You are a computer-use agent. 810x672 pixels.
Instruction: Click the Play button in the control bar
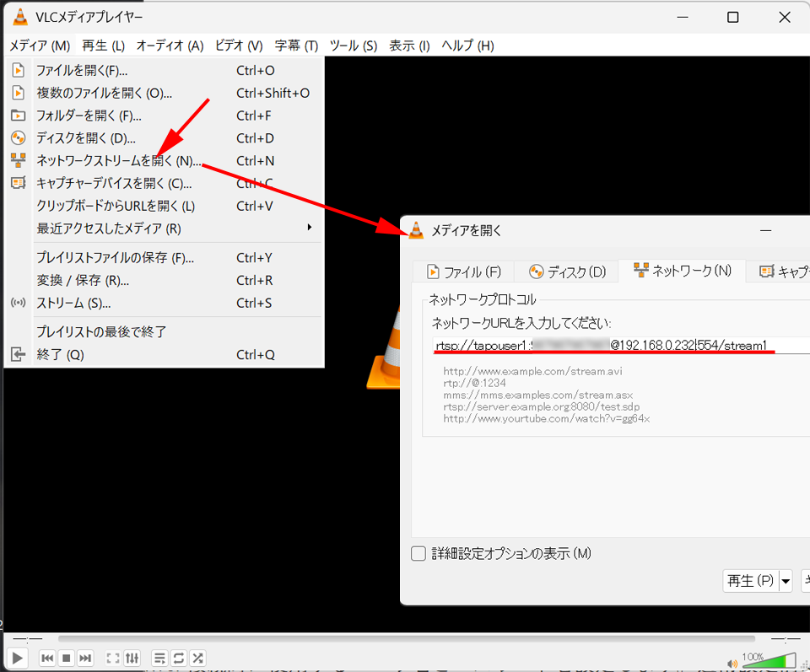click(17, 658)
